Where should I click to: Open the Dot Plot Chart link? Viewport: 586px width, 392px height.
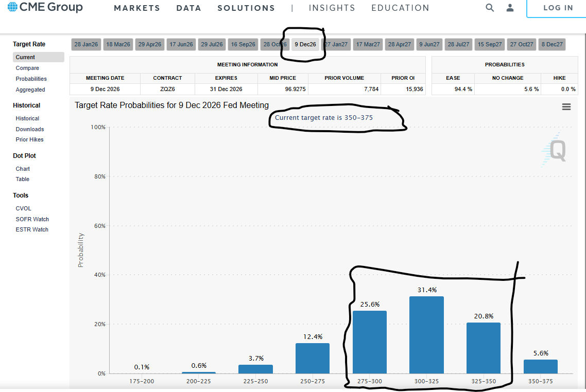(23, 169)
